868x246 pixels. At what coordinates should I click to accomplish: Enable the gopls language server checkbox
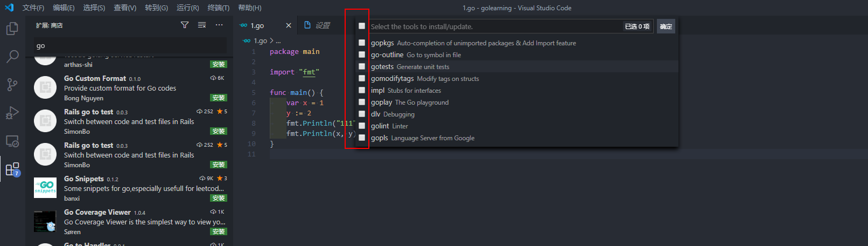coord(362,138)
